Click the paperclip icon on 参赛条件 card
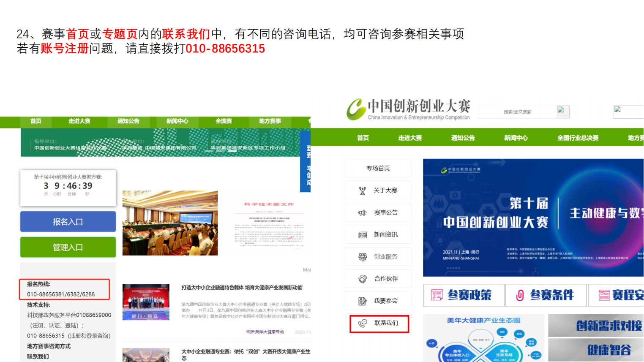 [520, 295]
